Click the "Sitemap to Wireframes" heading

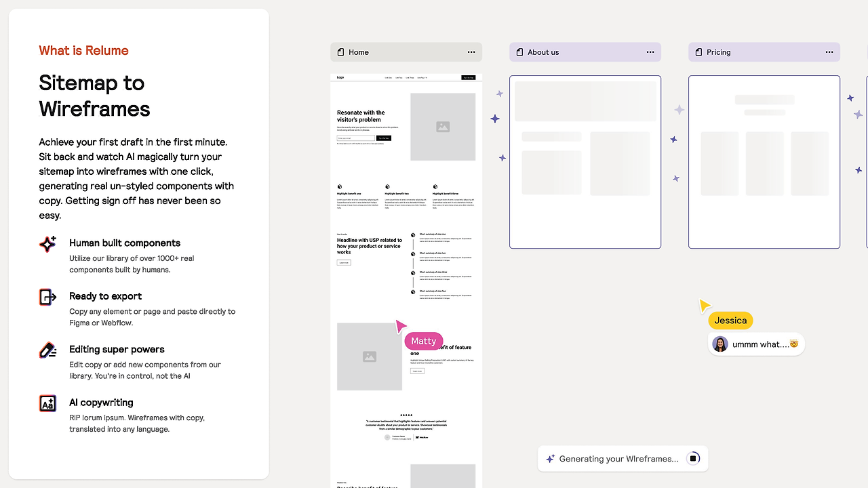coord(94,96)
